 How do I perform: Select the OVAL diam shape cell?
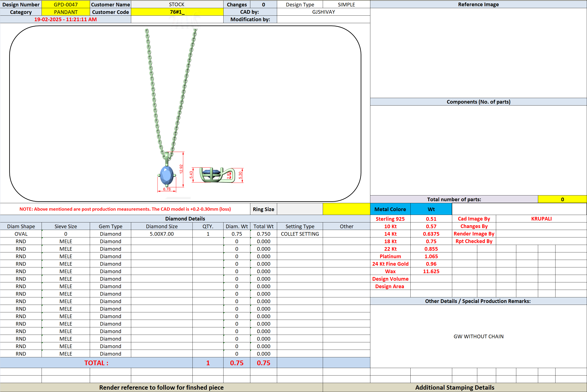click(x=21, y=234)
